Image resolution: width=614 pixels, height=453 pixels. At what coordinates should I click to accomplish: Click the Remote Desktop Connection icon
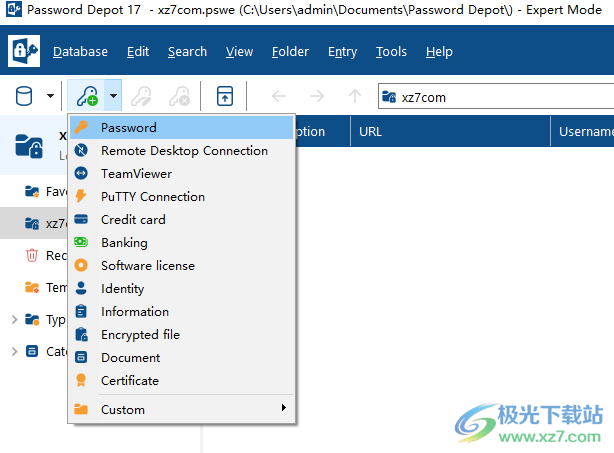[x=81, y=150]
